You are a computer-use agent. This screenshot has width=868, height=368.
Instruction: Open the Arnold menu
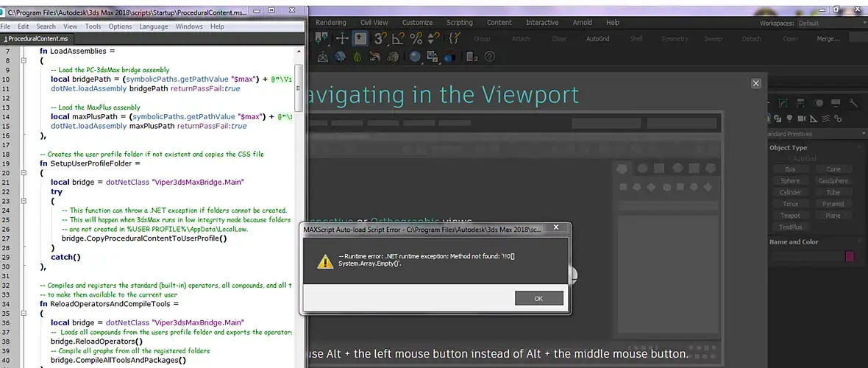[583, 23]
